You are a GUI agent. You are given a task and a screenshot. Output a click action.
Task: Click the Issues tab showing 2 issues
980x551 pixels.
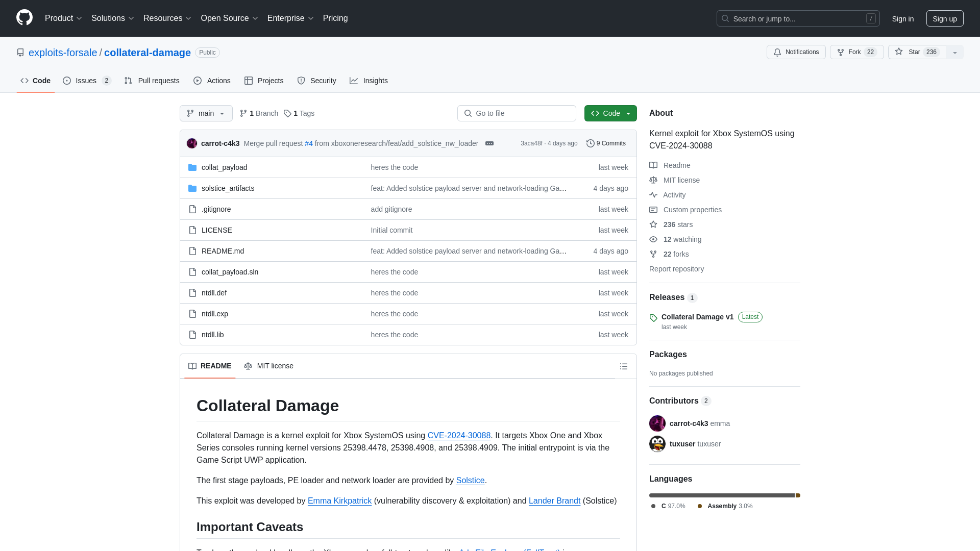coord(86,81)
